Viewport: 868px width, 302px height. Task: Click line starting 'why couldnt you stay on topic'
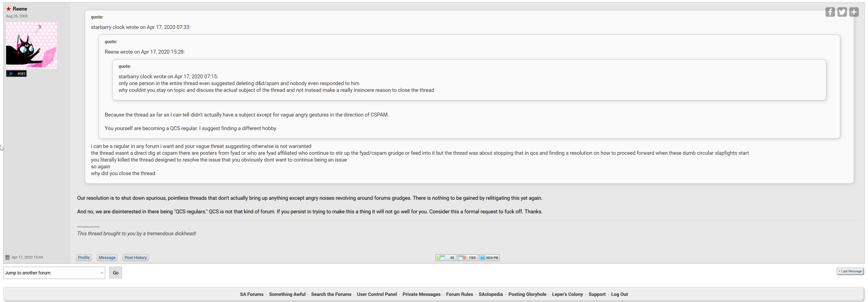point(276,90)
